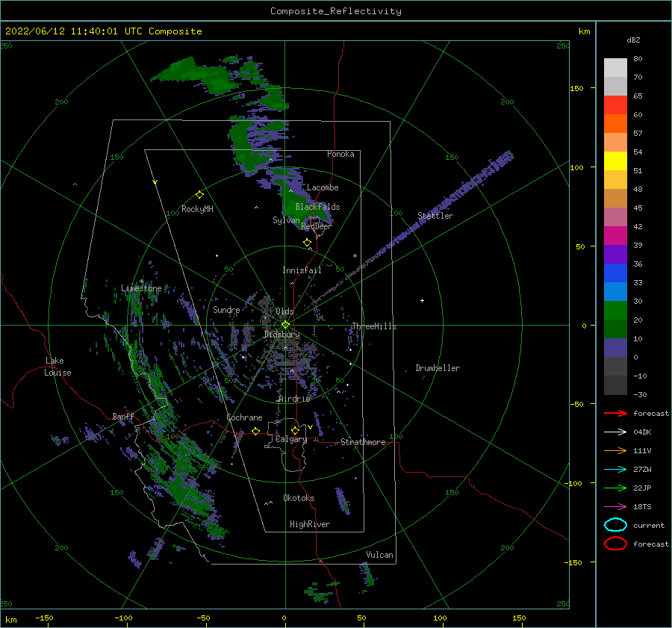Click the yellow 'km' label at top right

584,31
